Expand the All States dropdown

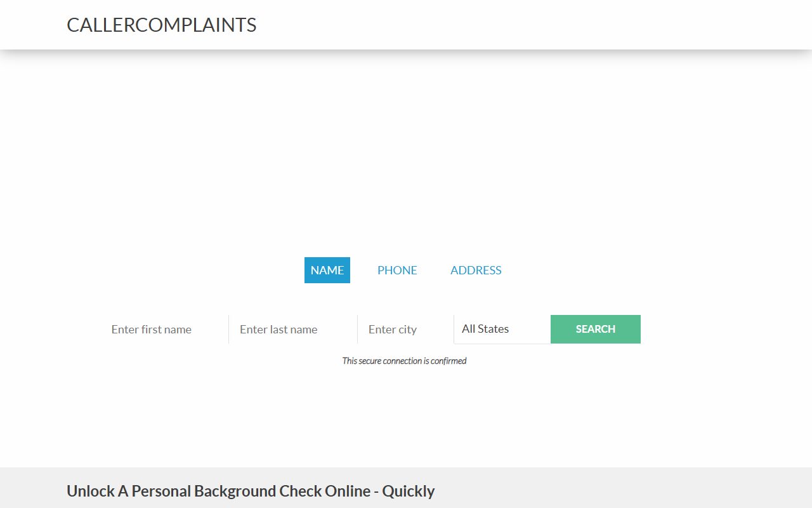(502, 329)
